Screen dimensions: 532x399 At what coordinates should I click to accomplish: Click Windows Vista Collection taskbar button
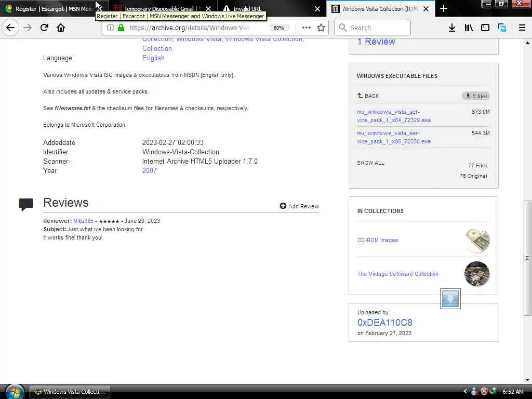coord(70,392)
